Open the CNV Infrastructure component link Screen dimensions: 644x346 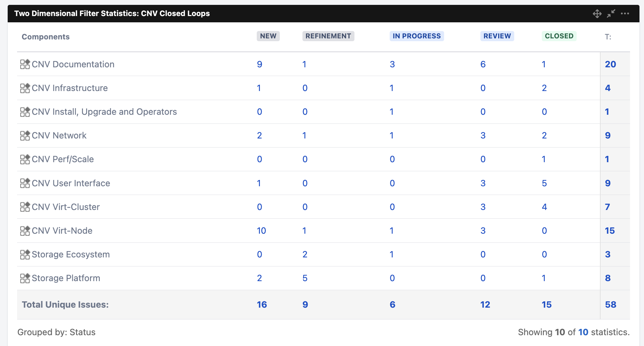70,88
